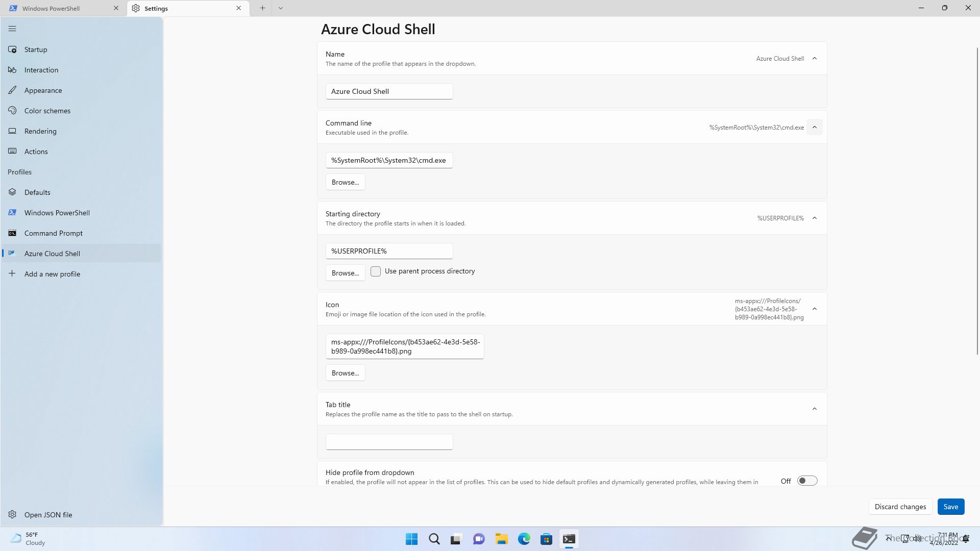Select the Defaults profile entry
This screenshot has height=551, width=980.
(x=82, y=192)
